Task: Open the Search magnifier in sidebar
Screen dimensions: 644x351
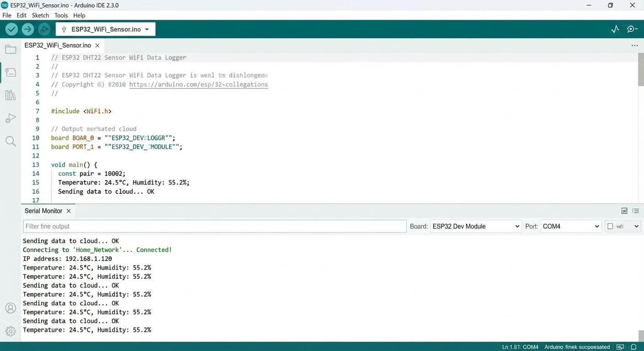Action: point(11,141)
